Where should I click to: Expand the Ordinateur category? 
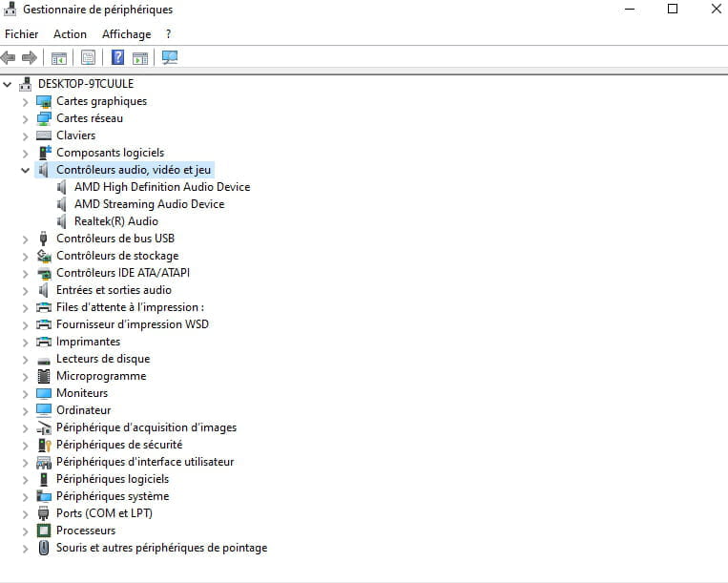pos(25,411)
